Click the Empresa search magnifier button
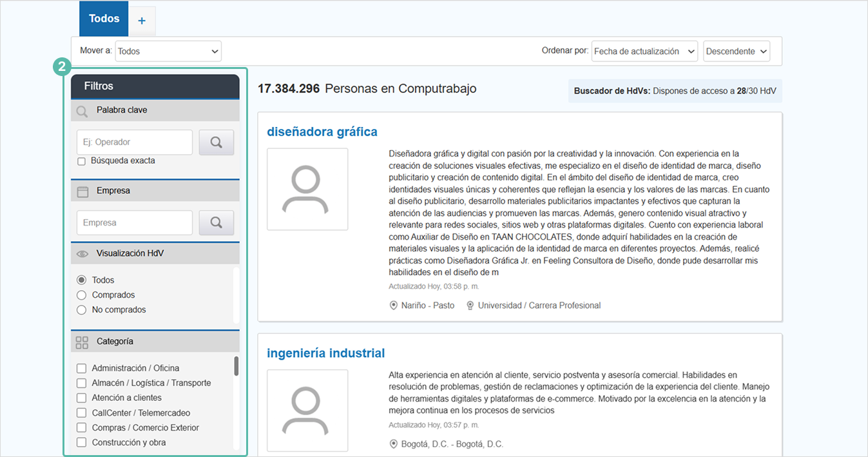 pyautogui.click(x=216, y=223)
